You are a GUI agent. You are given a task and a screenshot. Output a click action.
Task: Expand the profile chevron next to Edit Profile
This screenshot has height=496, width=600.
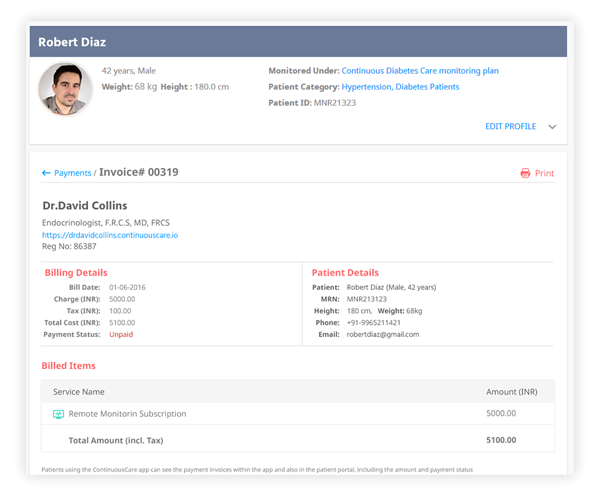(552, 127)
